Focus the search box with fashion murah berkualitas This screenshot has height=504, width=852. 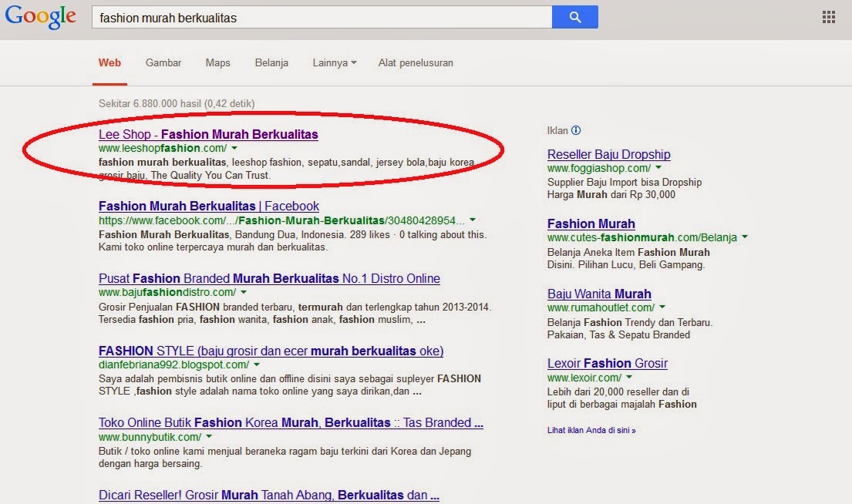coord(322,18)
